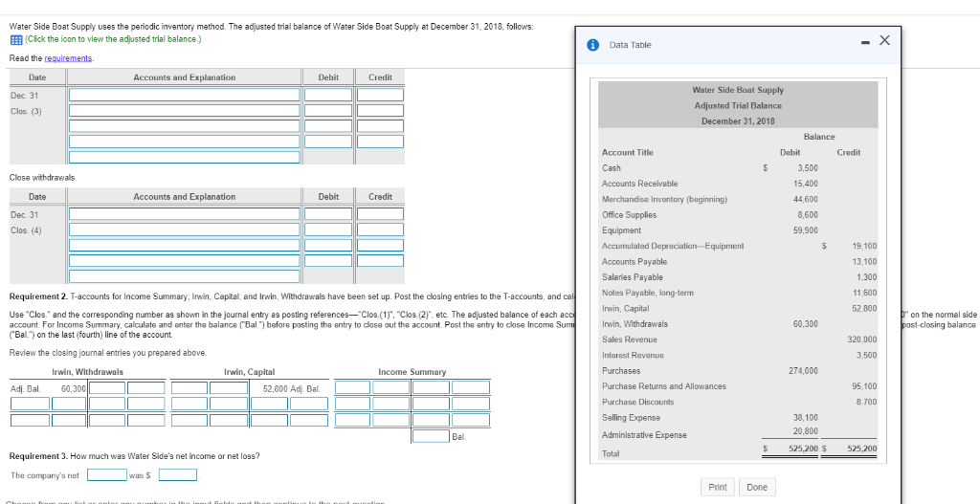Click the 'Close withdrawals.' text
This screenshot has width=980, height=504.
pos(43,177)
